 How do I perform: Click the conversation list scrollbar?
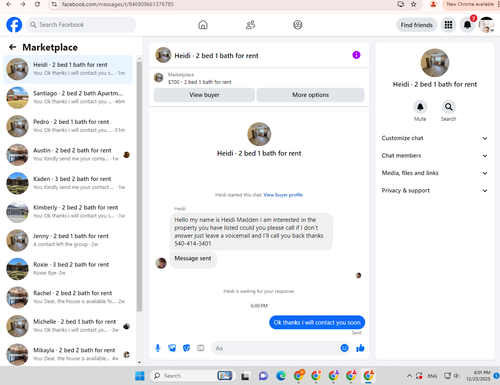click(x=139, y=187)
